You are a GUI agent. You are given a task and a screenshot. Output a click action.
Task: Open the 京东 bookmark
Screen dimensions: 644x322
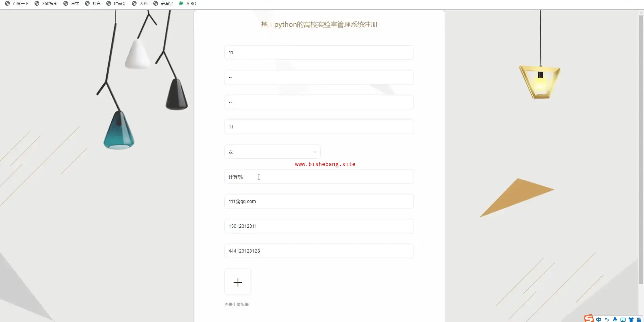71,3
